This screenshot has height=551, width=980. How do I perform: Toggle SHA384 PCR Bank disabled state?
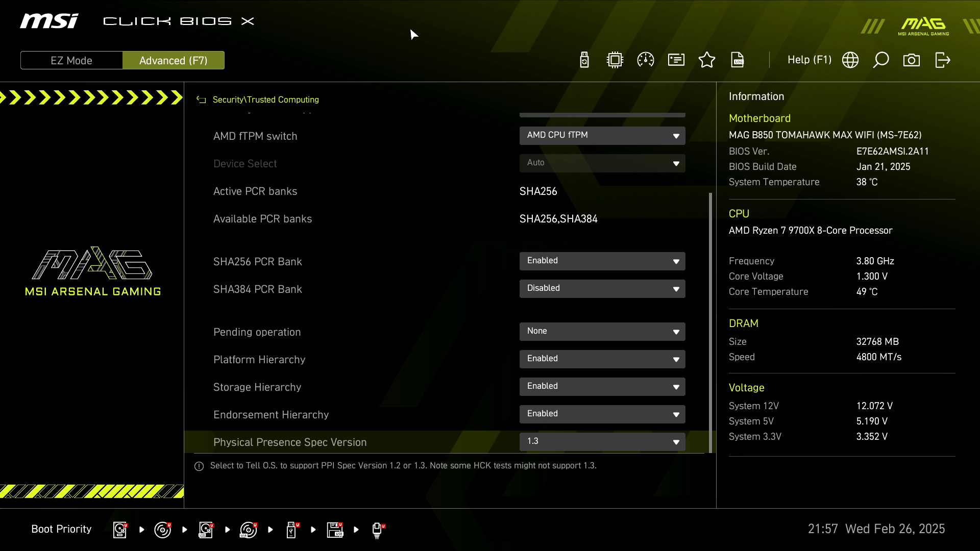[602, 289]
